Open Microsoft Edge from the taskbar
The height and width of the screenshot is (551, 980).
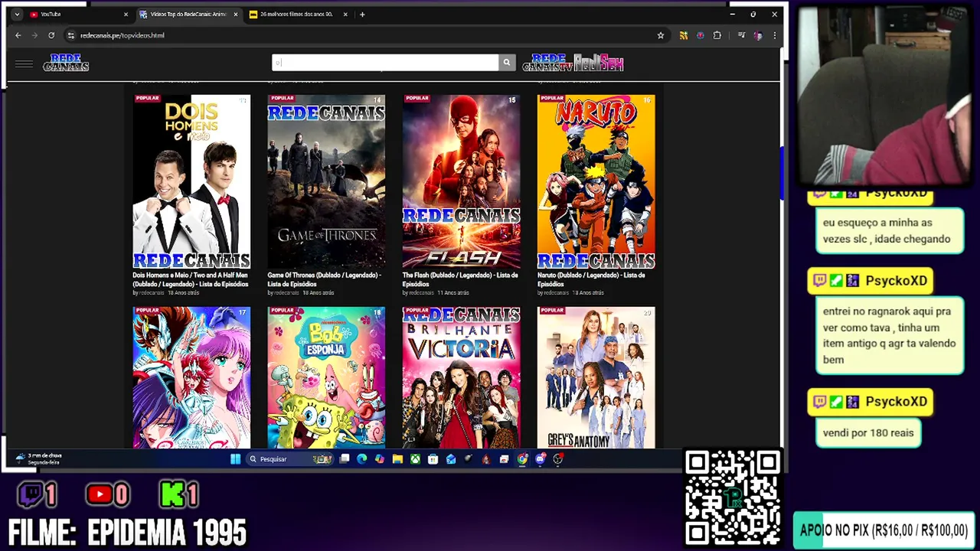(x=361, y=459)
